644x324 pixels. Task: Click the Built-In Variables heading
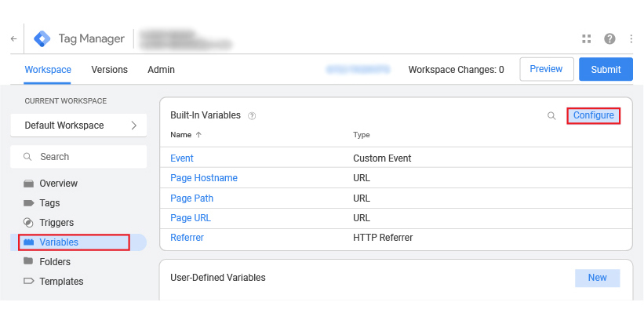[x=206, y=115]
